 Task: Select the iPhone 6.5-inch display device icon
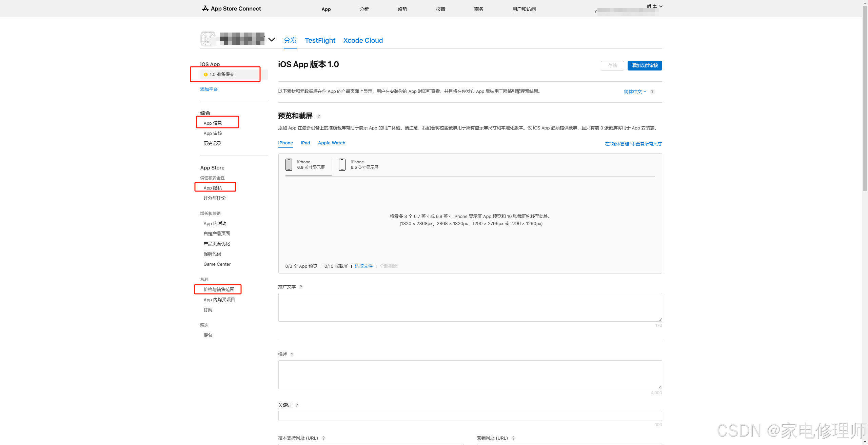(342, 165)
